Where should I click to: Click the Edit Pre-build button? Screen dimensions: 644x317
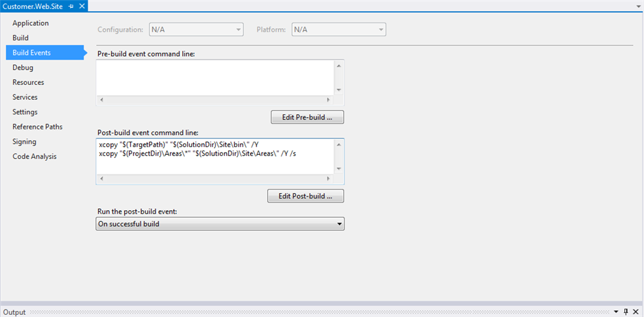307,117
